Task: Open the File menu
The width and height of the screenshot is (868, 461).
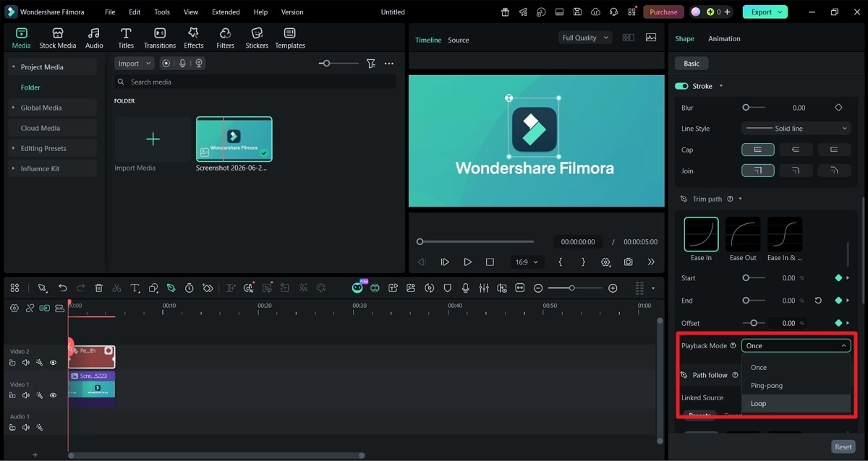Action: tap(110, 12)
